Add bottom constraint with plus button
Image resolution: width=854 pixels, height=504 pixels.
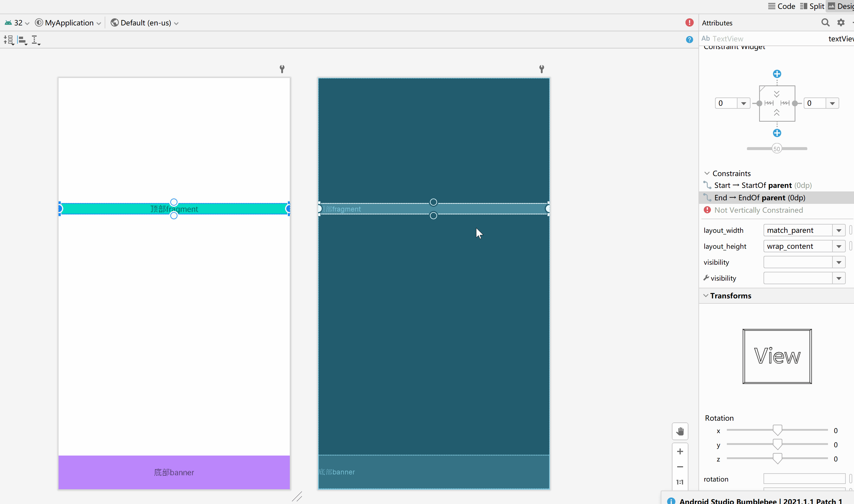tap(777, 133)
